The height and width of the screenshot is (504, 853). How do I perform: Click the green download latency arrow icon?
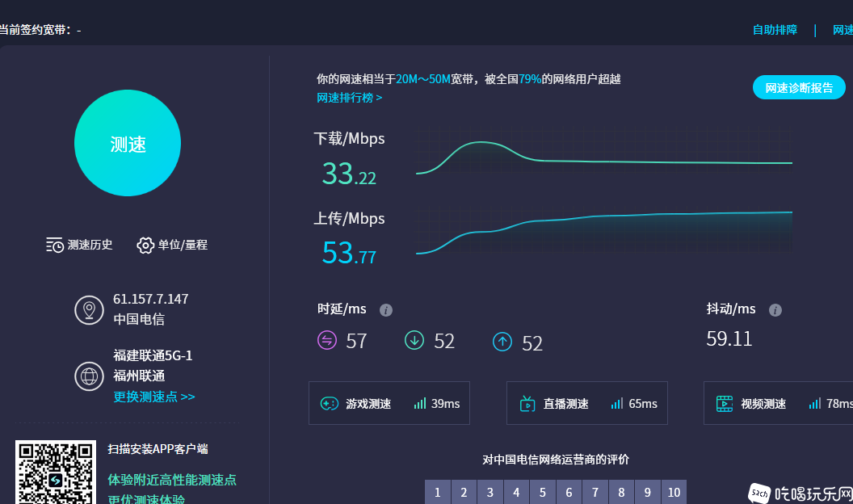(414, 340)
